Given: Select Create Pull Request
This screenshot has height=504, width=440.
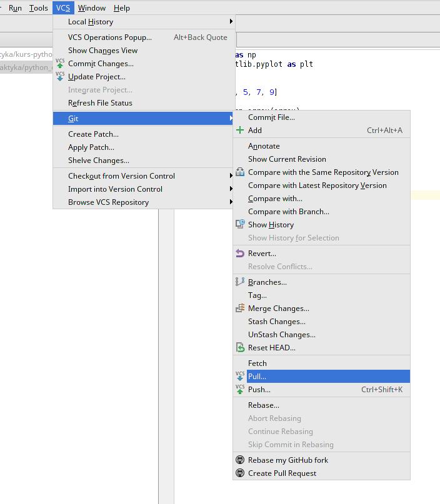Looking at the screenshot, I should (x=321, y=473).
